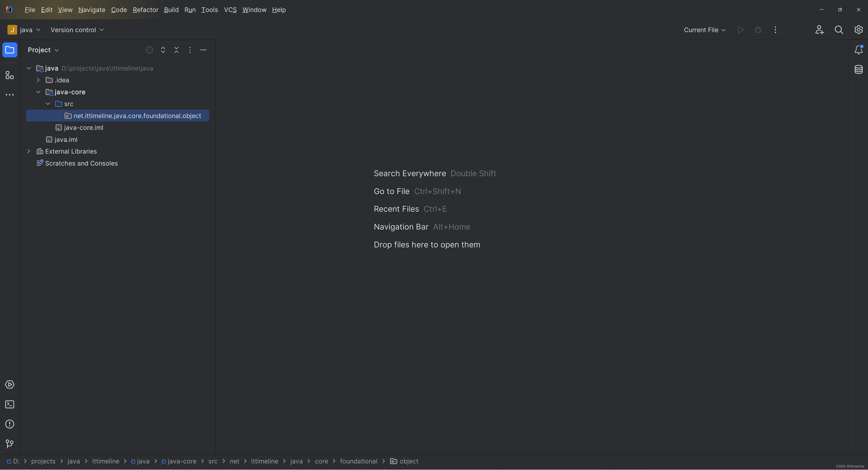Image resolution: width=868 pixels, height=470 pixels.
Task: Click Go to File shortcut link
Action: click(392, 191)
